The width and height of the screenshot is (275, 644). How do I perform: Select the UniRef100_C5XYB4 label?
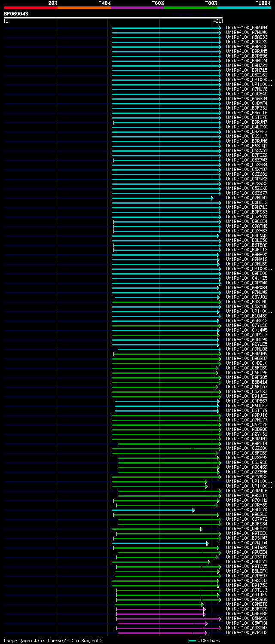(247, 165)
